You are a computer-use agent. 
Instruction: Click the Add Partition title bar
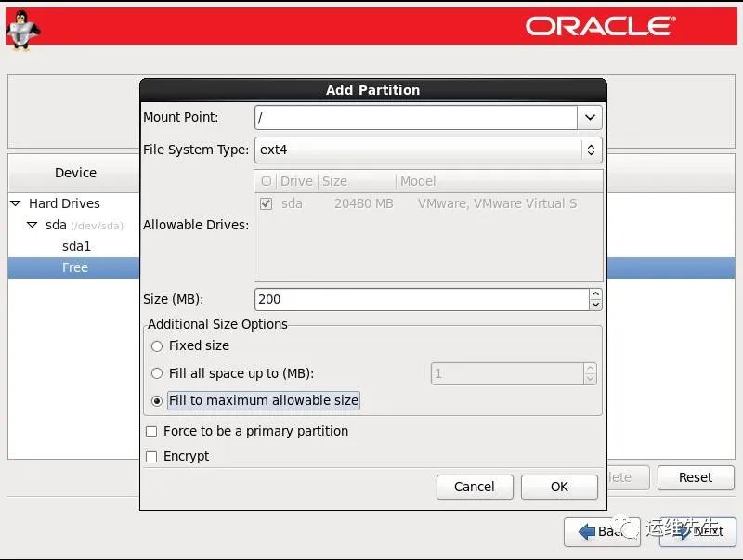tap(373, 90)
